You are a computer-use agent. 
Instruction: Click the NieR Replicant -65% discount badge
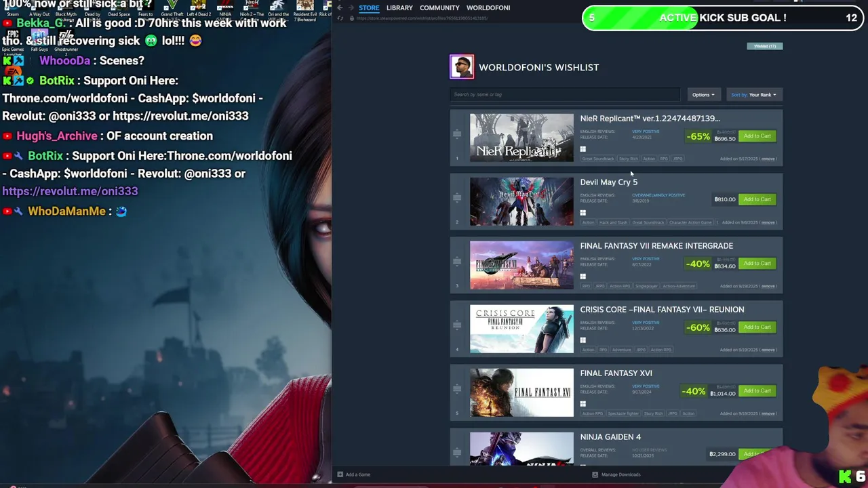698,136
